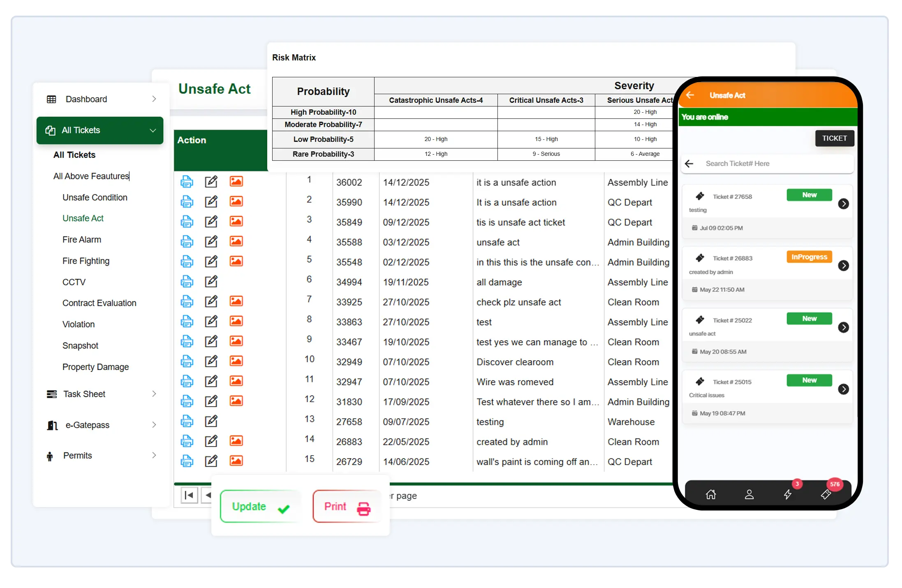The height and width of the screenshot is (588, 902).
Task: Open image icon for ticket 35849 row
Action: pos(236,222)
